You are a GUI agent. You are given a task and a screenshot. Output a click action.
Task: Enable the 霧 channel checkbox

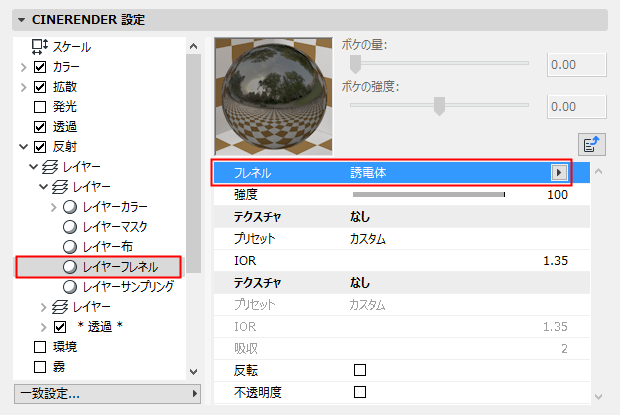coord(40,367)
